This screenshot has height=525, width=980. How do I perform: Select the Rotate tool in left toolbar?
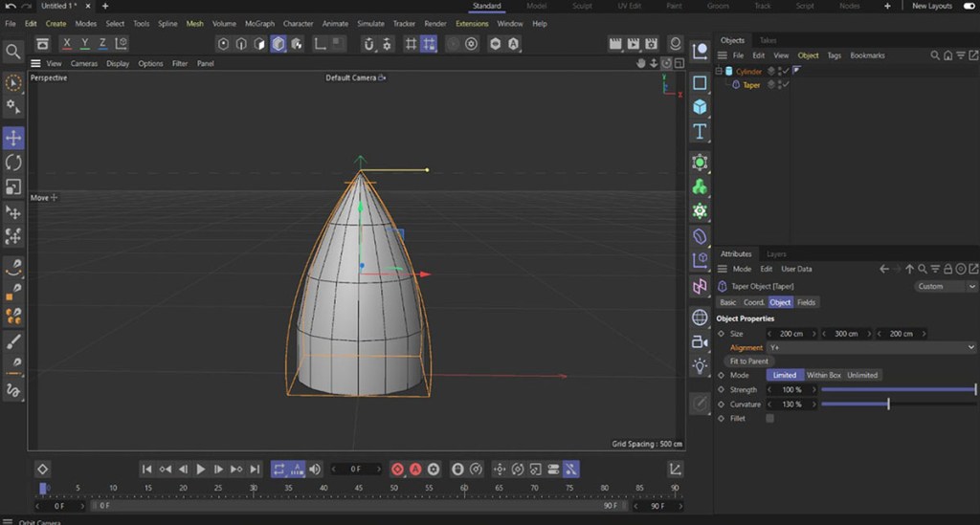click(x=13, y=163)
